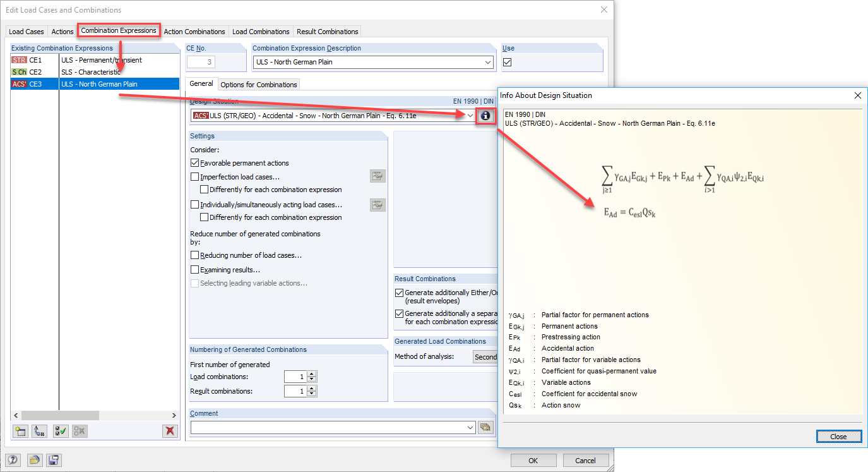Click the OK button
Viewport: 868px width, 472px height.
[533, 461]
